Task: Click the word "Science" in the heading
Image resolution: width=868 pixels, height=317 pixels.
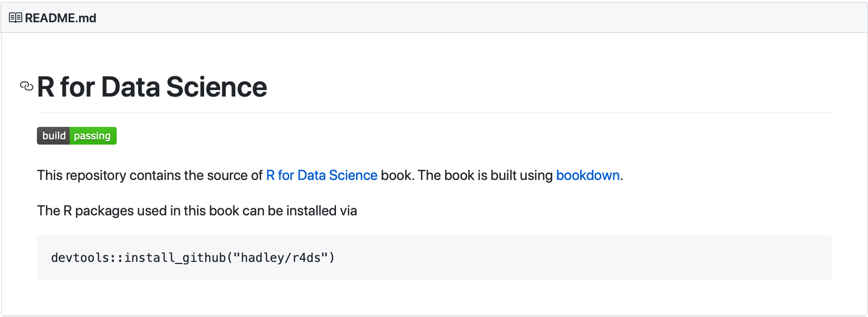Action: click(216, 87)
